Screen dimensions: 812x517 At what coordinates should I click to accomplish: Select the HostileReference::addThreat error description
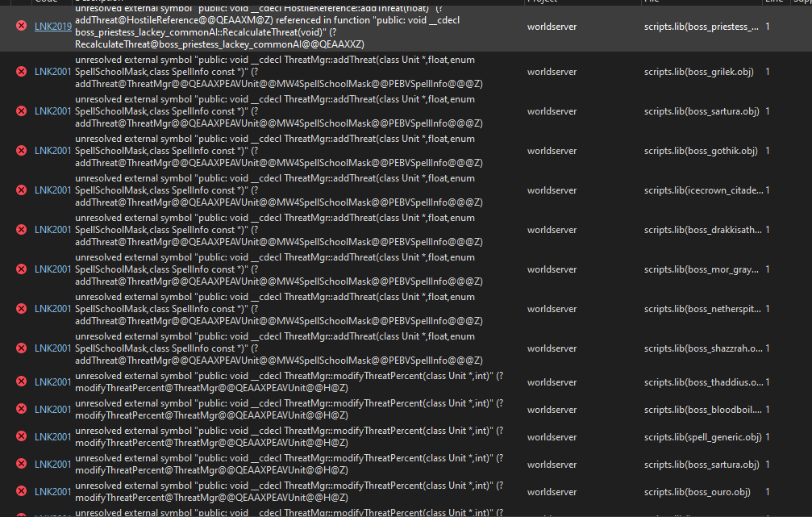pyautogui.click(x=267, y=27)
